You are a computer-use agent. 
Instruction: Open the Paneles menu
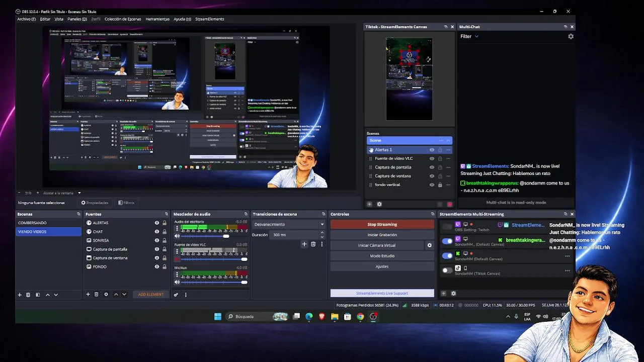click(x=77, y=19)
